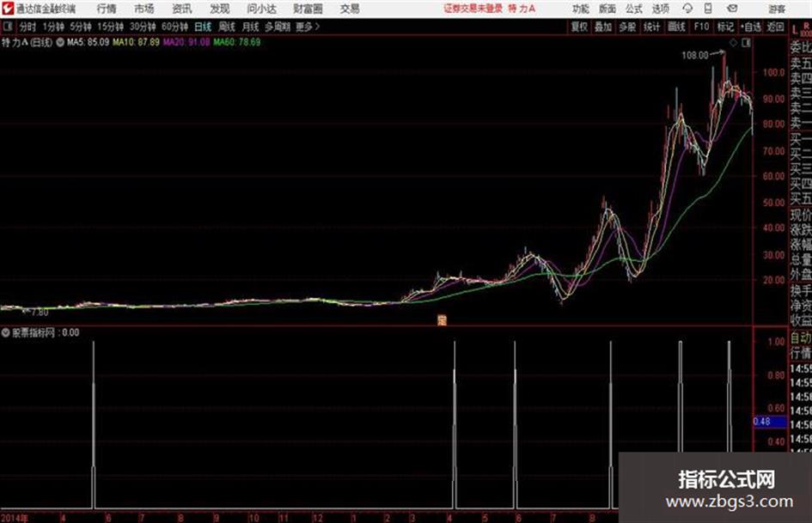The width and height of the screenshot is (812, 523).
Task: Expand the 股票指标网 indicator settings circle
Action: [6, 332]
